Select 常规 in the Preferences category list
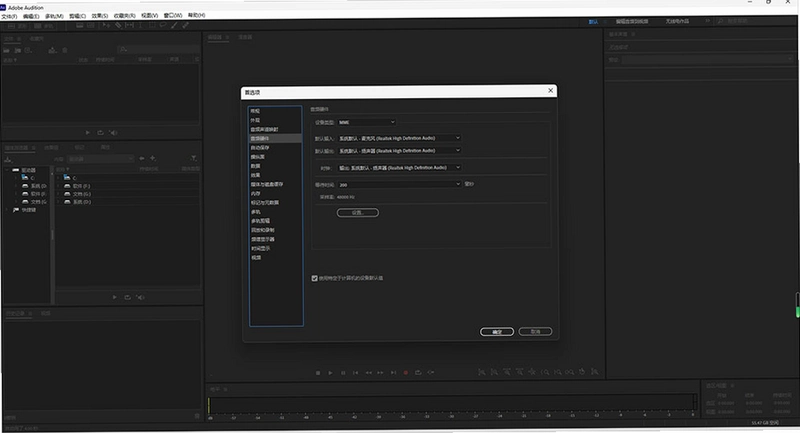The image size is (800, 433). (x=255, y=111)
